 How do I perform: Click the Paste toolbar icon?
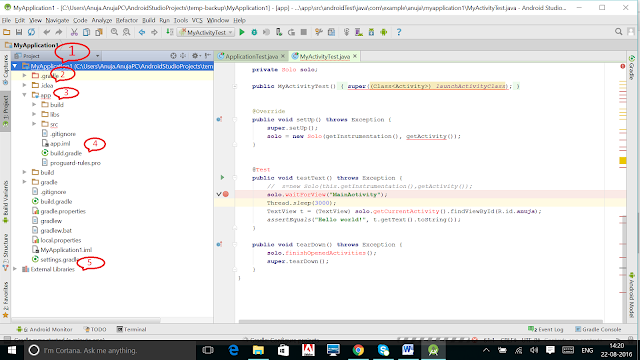pos(99,32)
